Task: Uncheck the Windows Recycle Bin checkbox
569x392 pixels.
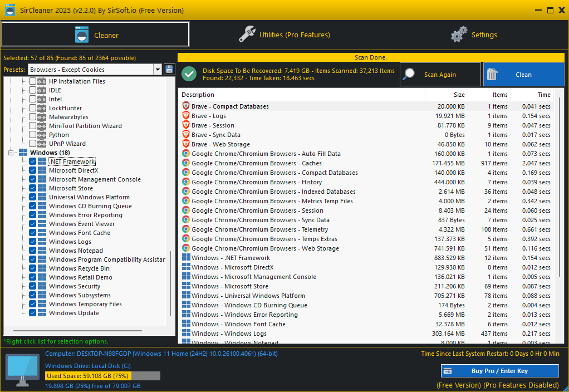Action: pos(33,268)
